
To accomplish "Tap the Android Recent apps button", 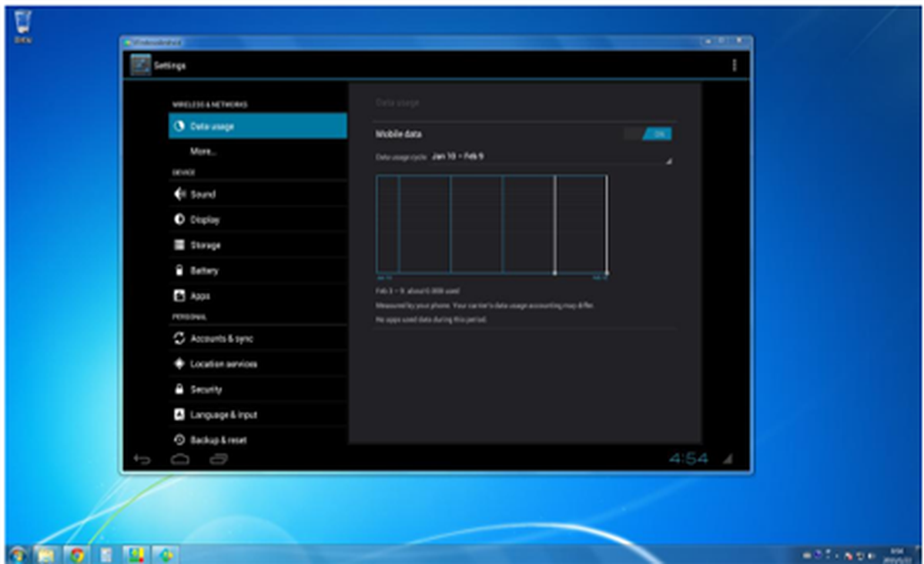I will (219, 459).
